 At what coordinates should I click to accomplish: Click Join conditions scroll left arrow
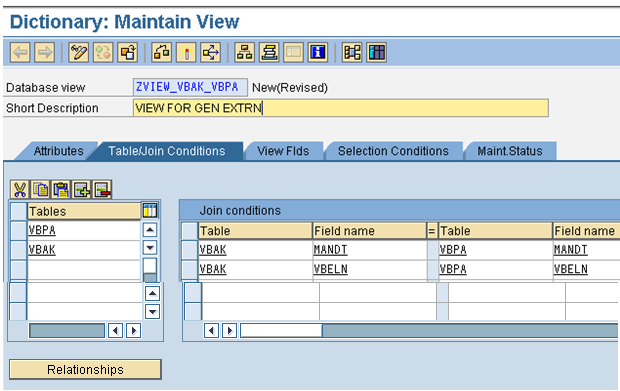pos(211,330)
